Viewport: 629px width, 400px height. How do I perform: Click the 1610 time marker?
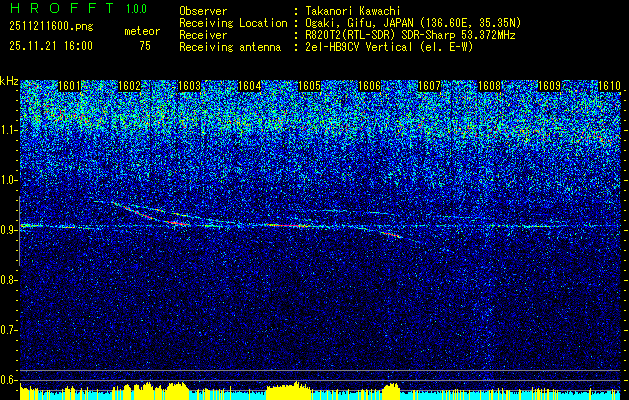coord(609,86)
